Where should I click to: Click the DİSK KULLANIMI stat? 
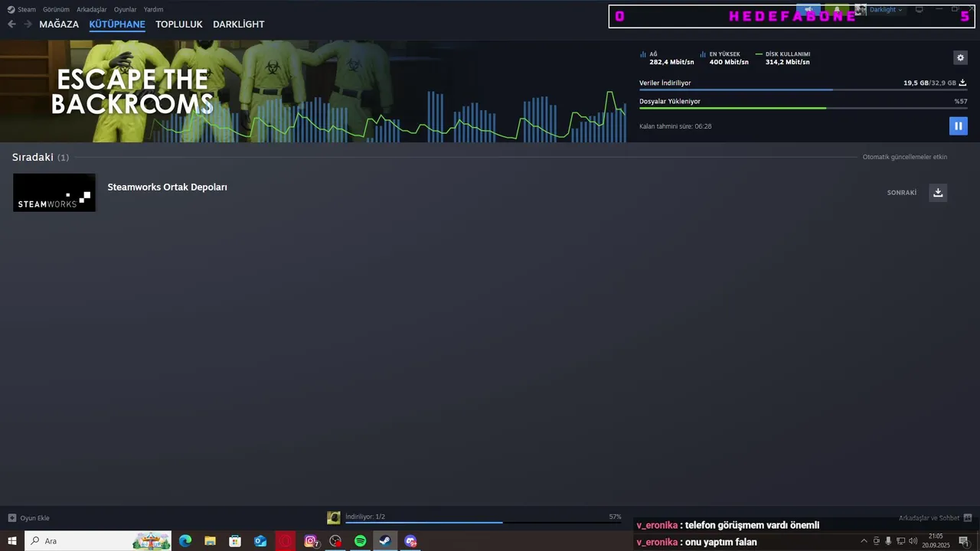782,58
